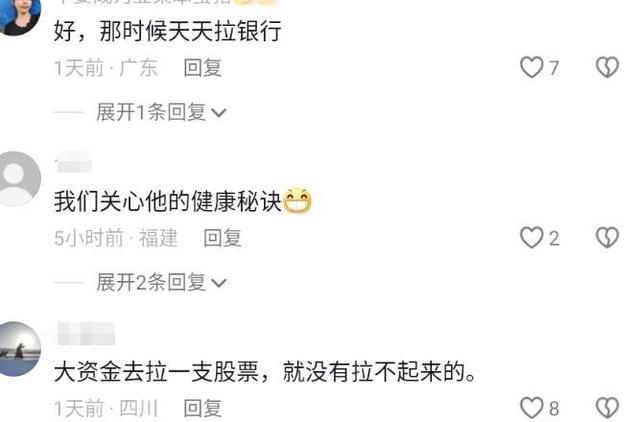
Task: Dislike the 健康秘诀 comment
Action: pos(607,238)
